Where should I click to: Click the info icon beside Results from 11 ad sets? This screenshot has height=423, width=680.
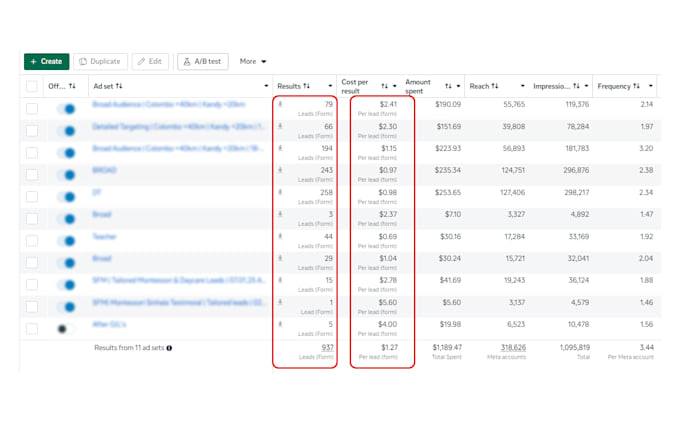169,348
